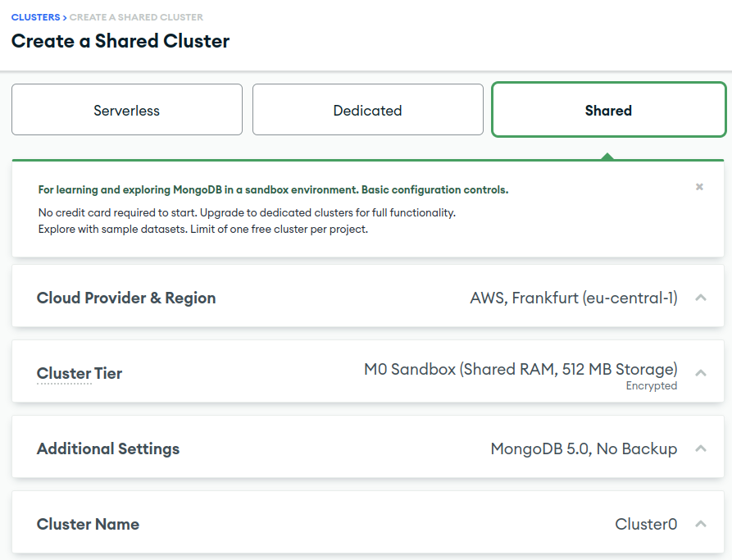Click the AWS, Frankfurt (eu-central-1) value
The height and width of the screenshot is (560, 732).
click(574, 298)
